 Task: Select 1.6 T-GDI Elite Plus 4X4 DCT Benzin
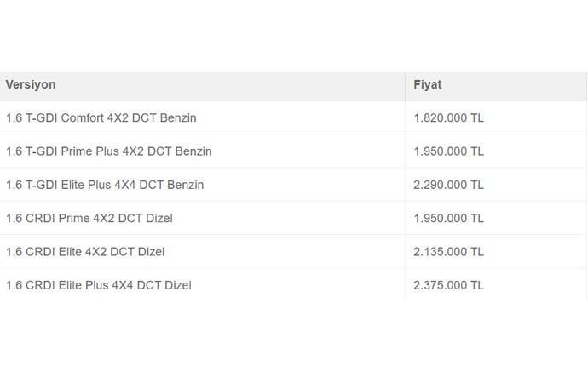(105, 185)
